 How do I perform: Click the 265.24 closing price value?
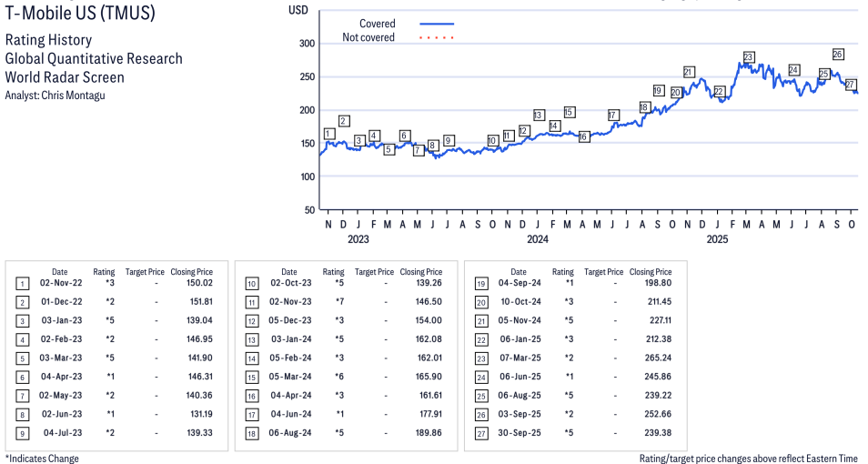pyautogui.click(x=655, y=358)
